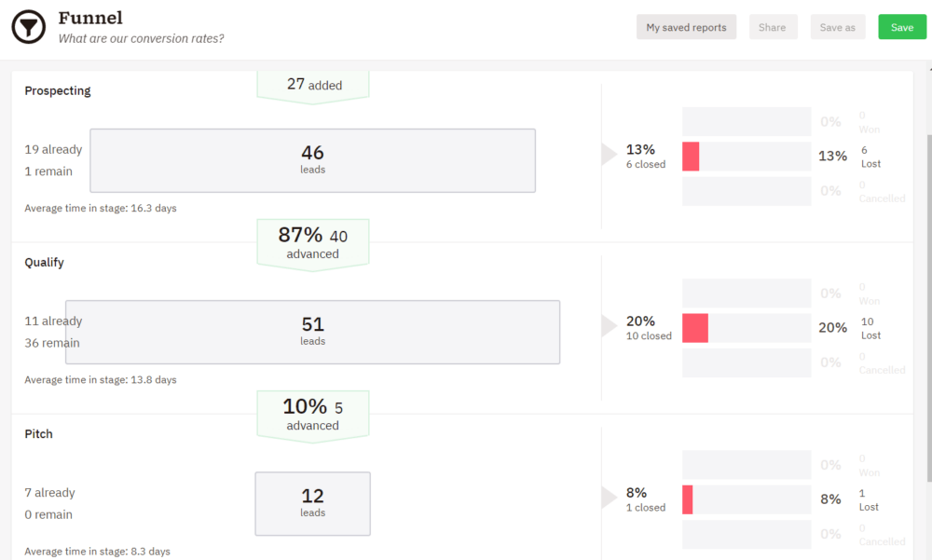Click the gray arrow beside Prospecting's closed stats
Image resolution: width=932 pixels, height=560 pixels.
click(x=608, y=154)
